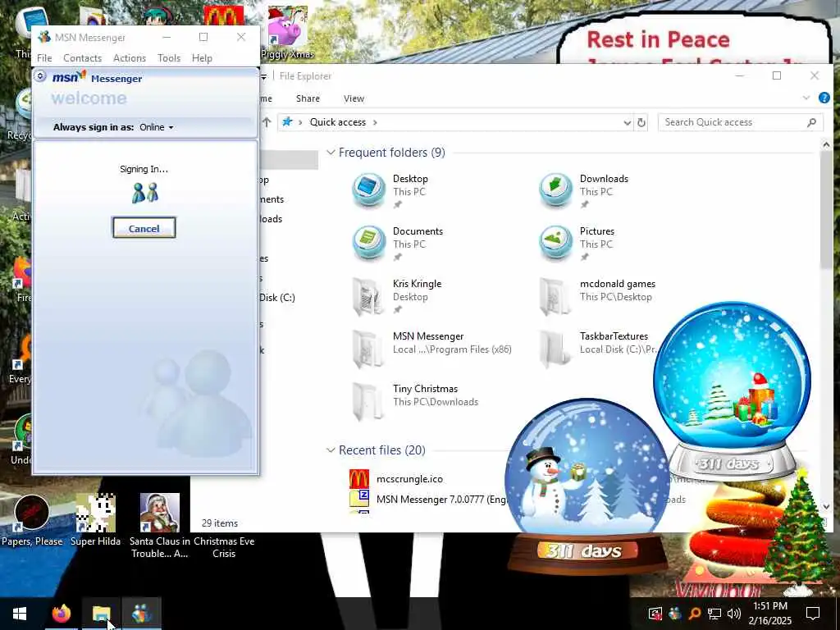Click the scroll-down arrow in File Explorer
The width and height of the screenshot is (840, 630).
(x=825, y=506)
